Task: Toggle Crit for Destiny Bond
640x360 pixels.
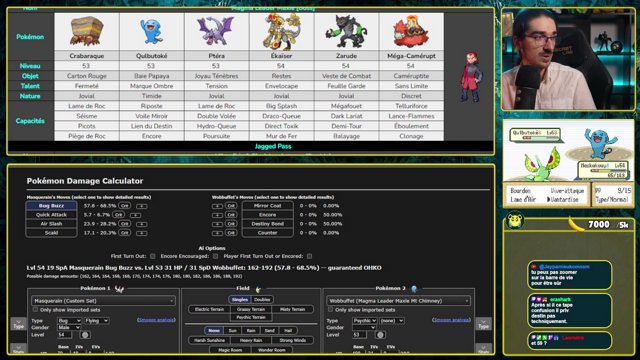Action: pyautogui.click(x=231, y=224)
